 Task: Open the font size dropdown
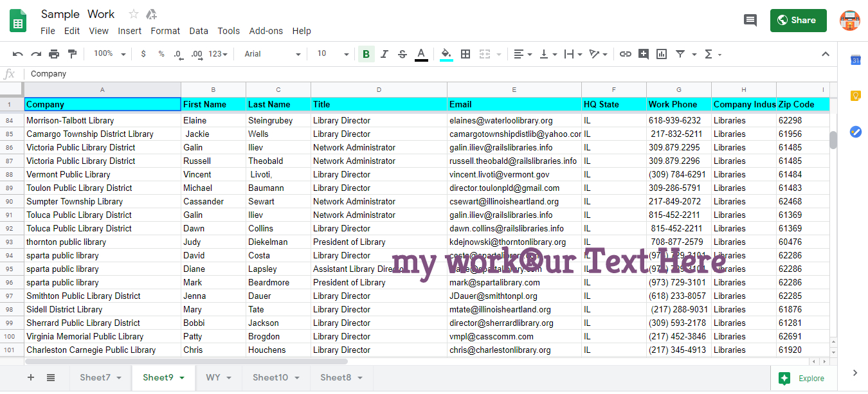pyautogui.click(x=332, y=54)
